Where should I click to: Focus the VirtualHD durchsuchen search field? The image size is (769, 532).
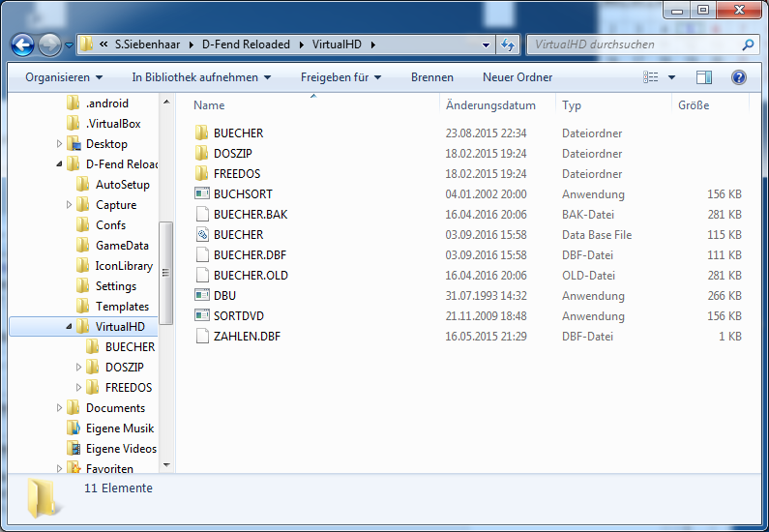pyautogui.click(x=643, y=44)
